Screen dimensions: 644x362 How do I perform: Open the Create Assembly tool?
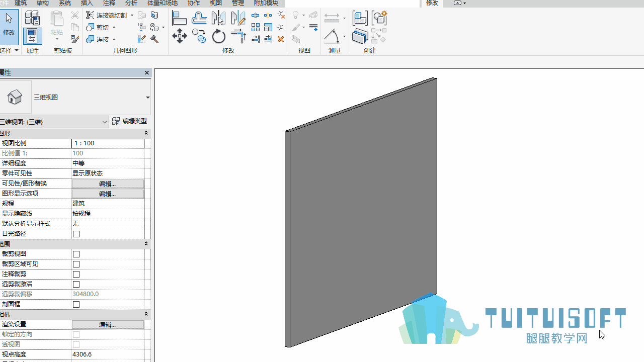(x=360, y=18)
